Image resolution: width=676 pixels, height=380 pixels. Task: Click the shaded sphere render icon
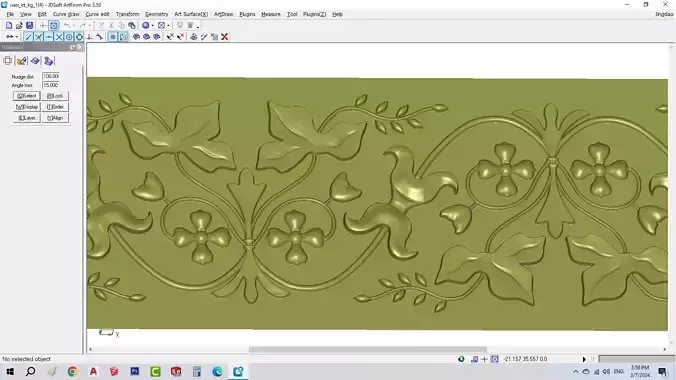(146, 25)
